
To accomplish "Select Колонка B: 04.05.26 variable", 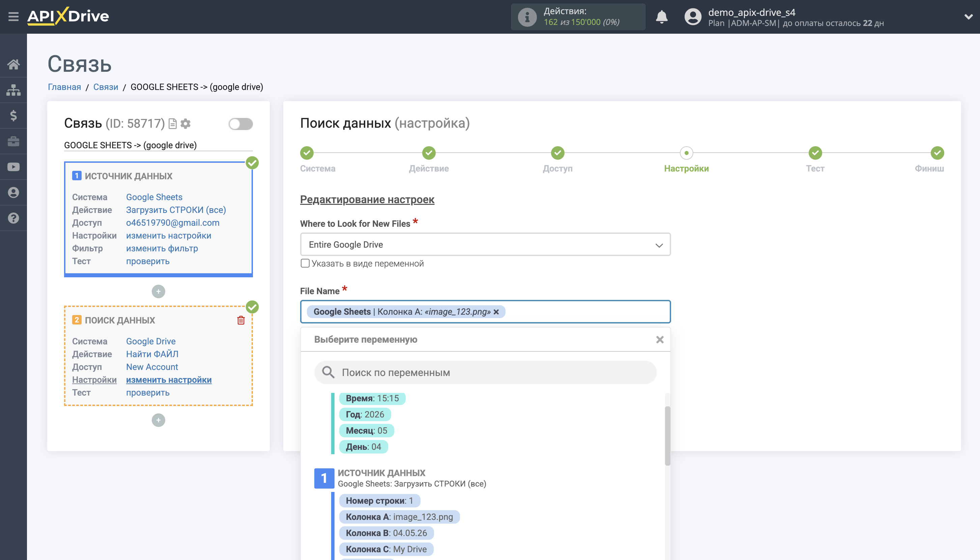I will tap(386, 533).
